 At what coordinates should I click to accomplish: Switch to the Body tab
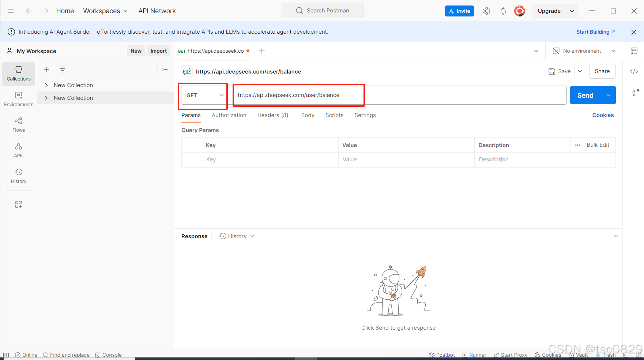coord(308,115)
